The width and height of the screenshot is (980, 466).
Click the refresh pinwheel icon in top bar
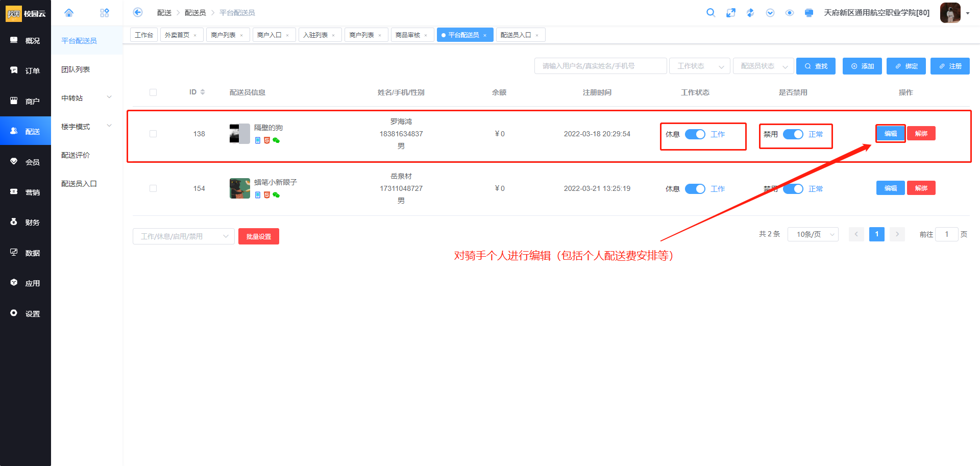750,13
